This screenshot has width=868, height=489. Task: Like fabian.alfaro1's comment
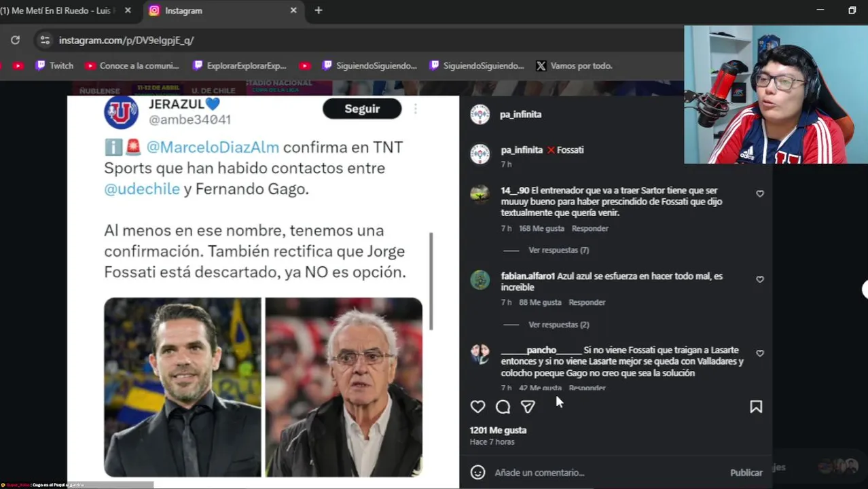coord(760,279)
